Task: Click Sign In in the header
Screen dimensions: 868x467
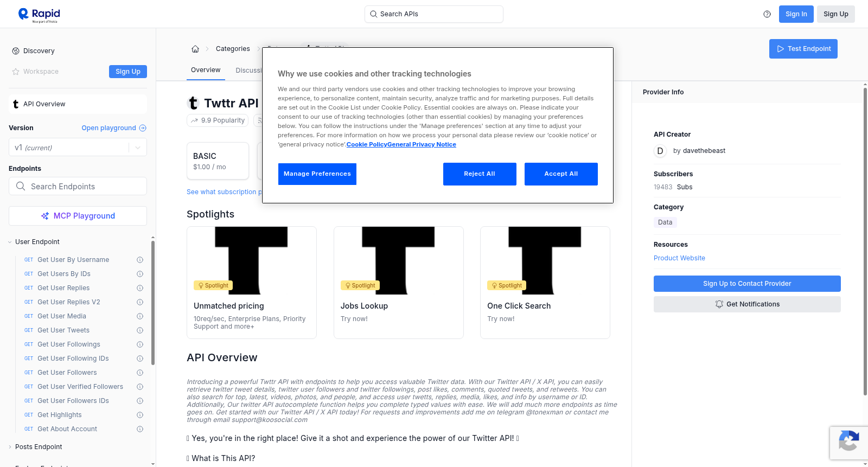Action: pyautogui.click(x=796, y=14)
